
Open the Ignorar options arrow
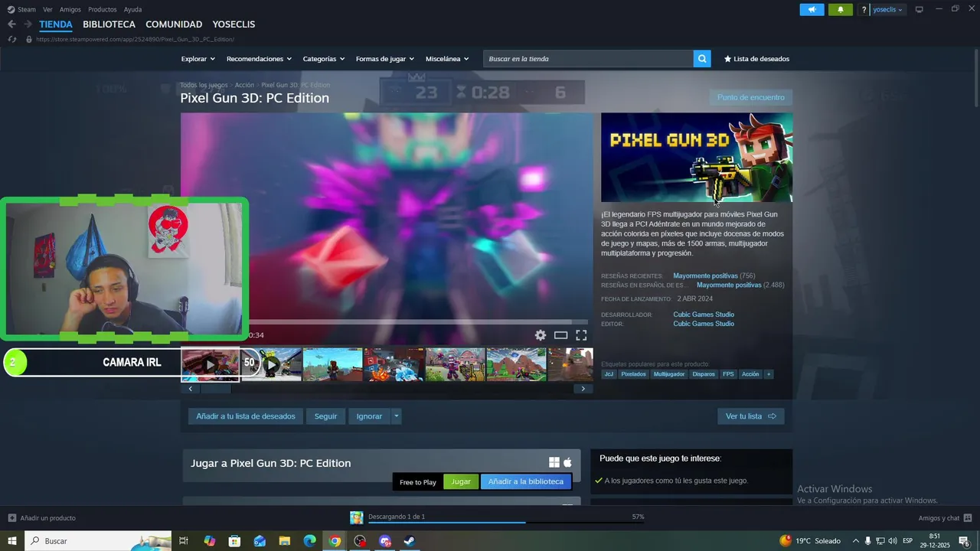click(396, 416)
